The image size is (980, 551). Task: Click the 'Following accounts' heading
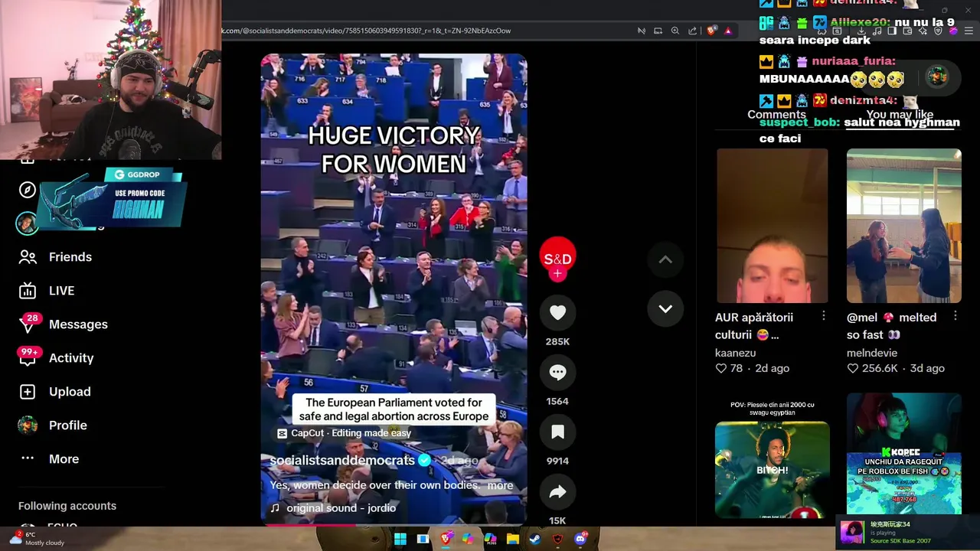[x=67, y=506]
